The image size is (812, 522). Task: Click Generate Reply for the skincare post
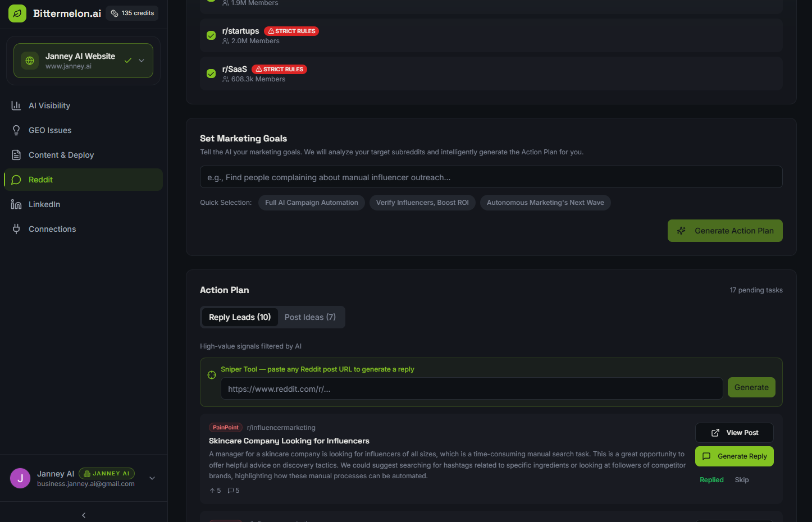tap(734, 456)
